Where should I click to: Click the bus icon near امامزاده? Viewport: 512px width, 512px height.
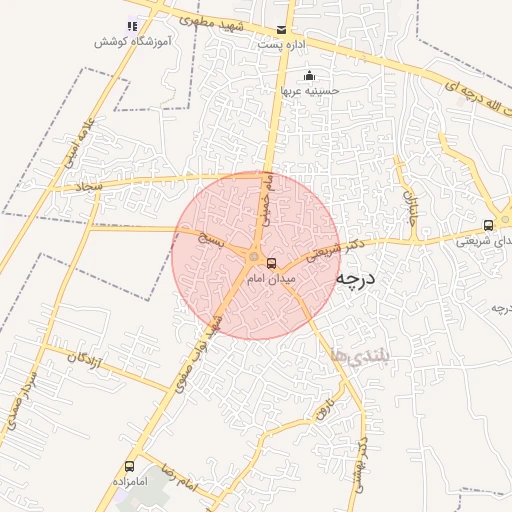point(129,466)
